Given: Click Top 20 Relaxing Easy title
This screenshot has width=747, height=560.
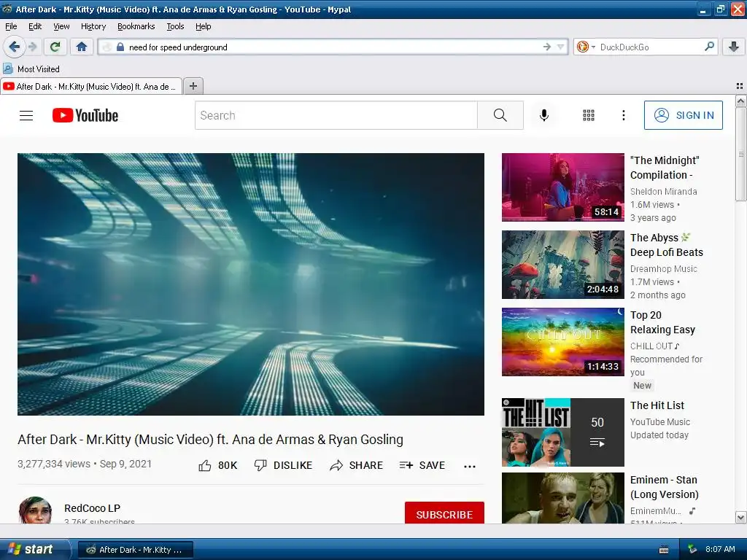Looking at the screenshot, I should (x=662, y=322).
